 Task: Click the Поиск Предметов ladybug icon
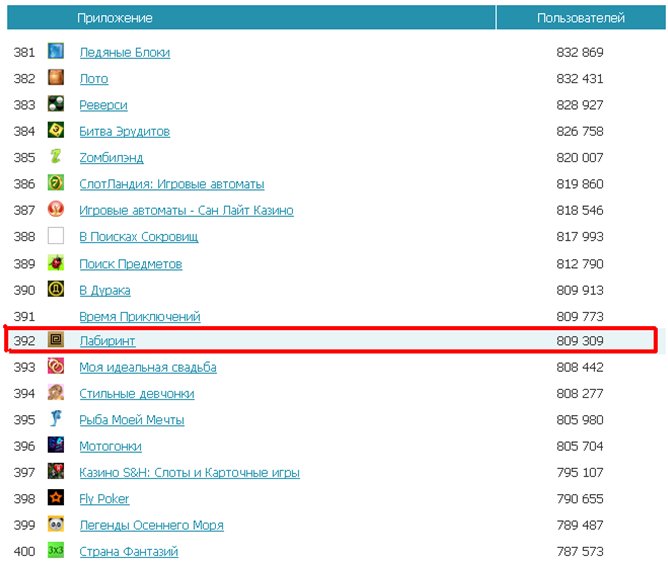[x=56, y=263]
